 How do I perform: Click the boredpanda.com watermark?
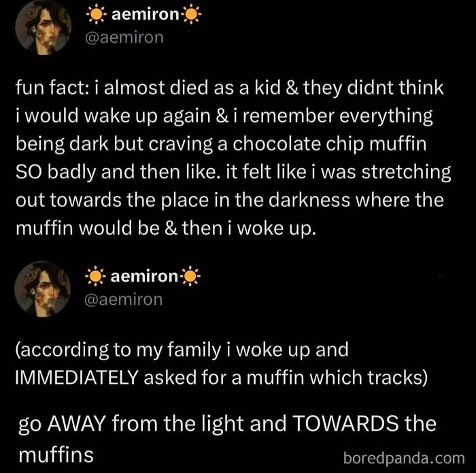click(401, 455)
